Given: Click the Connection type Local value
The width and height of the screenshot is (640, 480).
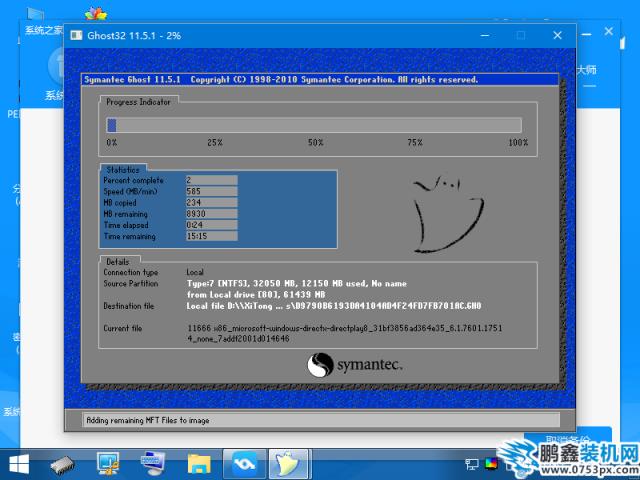Looking at the screenshot, I should click(x=195, y=272).
